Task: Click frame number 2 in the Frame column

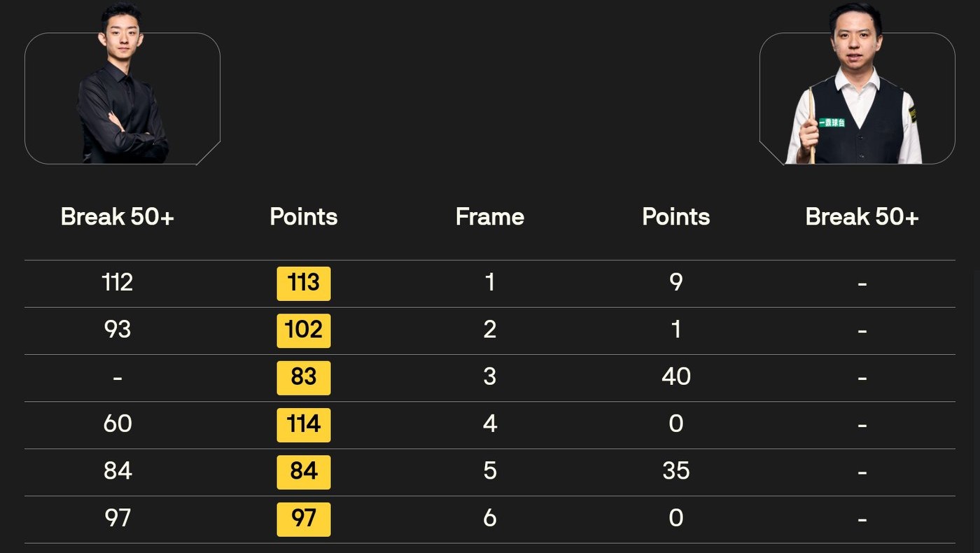Action: 489,330
